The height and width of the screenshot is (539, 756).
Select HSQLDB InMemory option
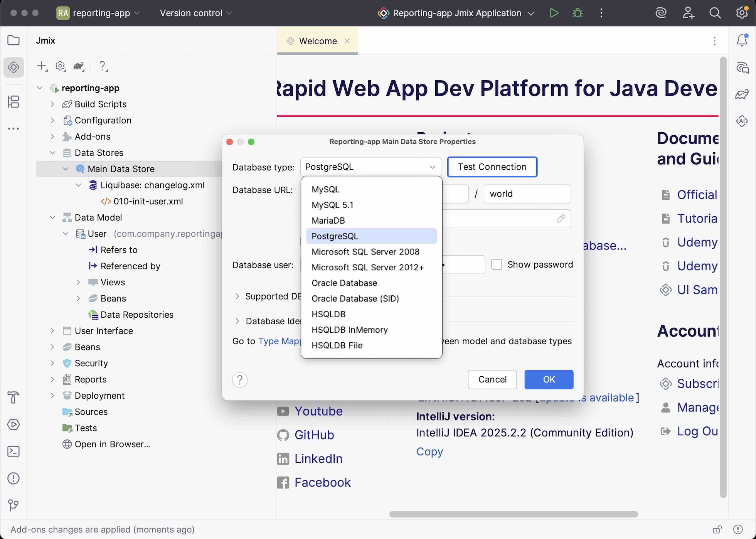pyautogui.click(x=371, y=330)
